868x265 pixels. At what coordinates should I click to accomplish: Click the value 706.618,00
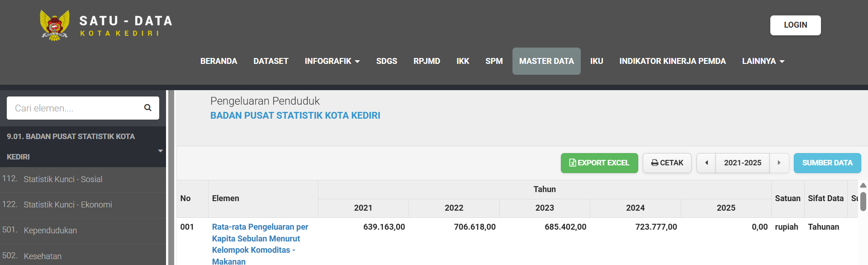475,227
